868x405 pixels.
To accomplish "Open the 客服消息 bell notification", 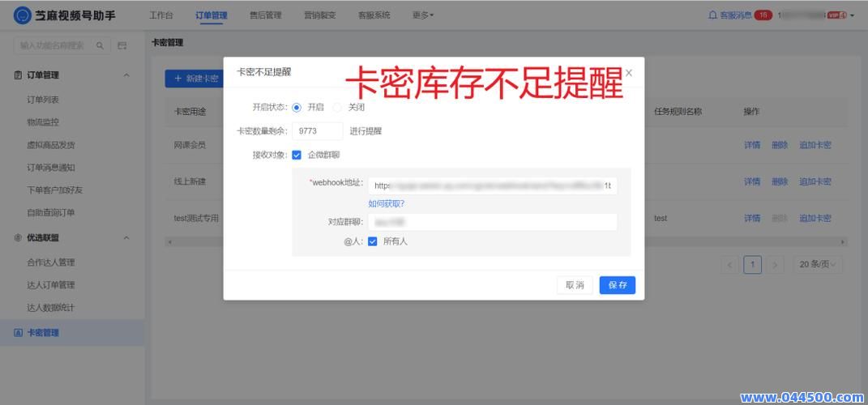I will 712,15.
